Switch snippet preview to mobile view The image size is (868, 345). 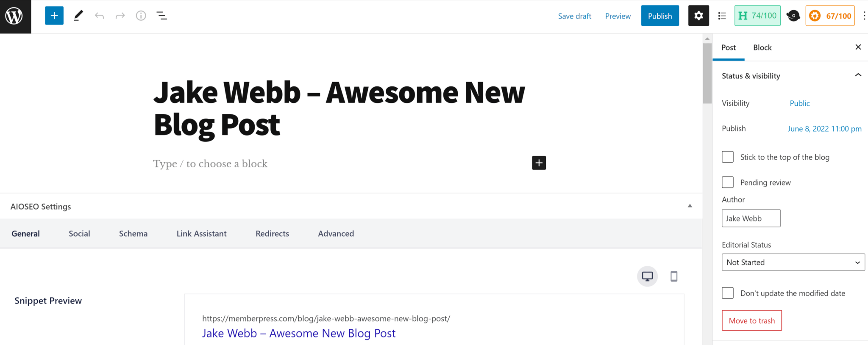tap(674, 276)
